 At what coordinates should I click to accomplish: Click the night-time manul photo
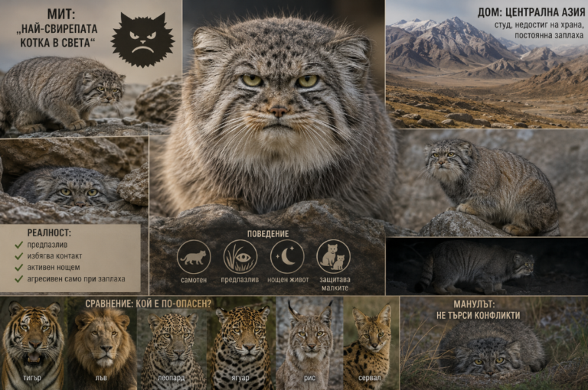tap(487, 266)
